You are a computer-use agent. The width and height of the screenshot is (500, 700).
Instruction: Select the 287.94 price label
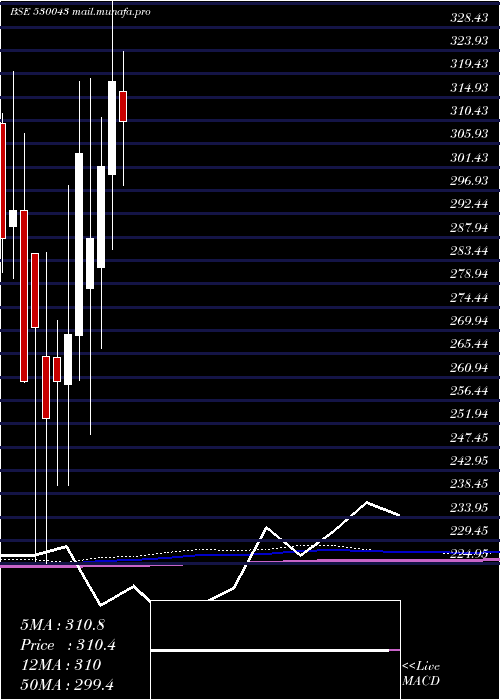click(x=469, y=227)
